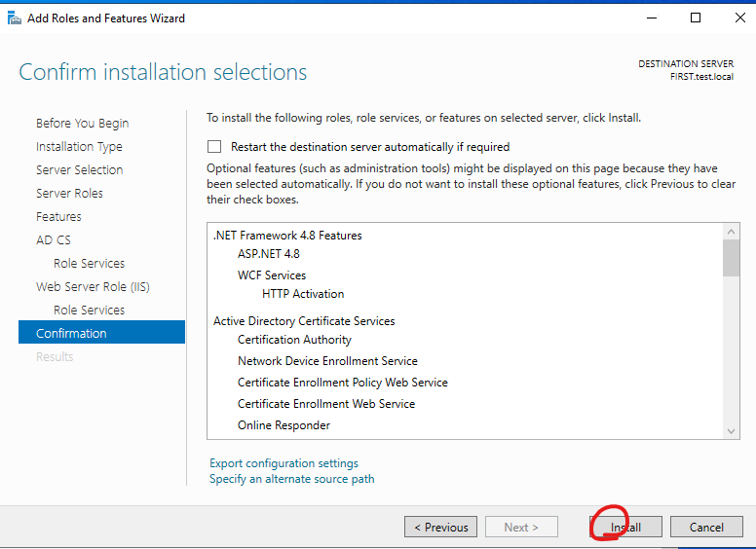Go to the Before You Begin step
Screen dimensions: 756x549
[x=83, y=124]
